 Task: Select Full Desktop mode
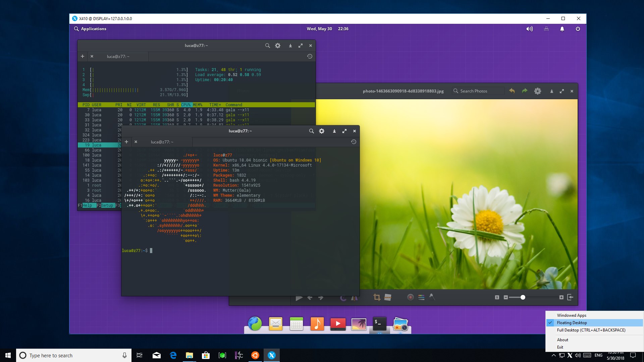tap(590, 330)
